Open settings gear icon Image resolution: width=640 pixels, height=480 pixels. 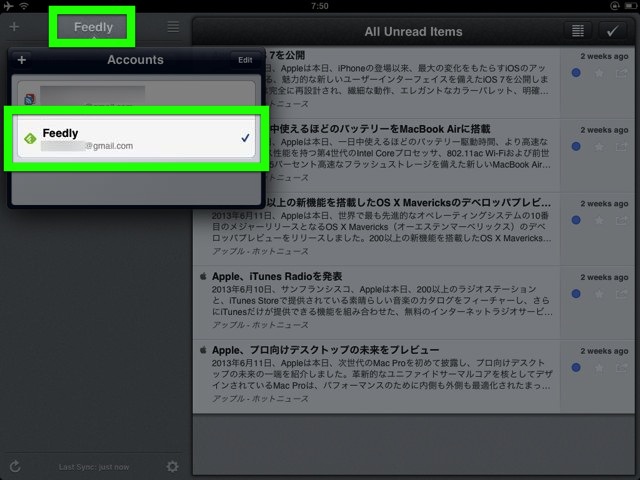point(173,466)
